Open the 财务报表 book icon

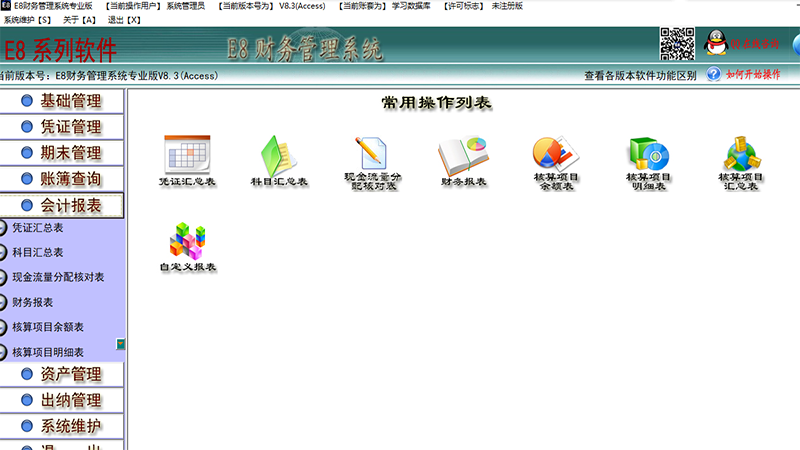pos(463,156)
